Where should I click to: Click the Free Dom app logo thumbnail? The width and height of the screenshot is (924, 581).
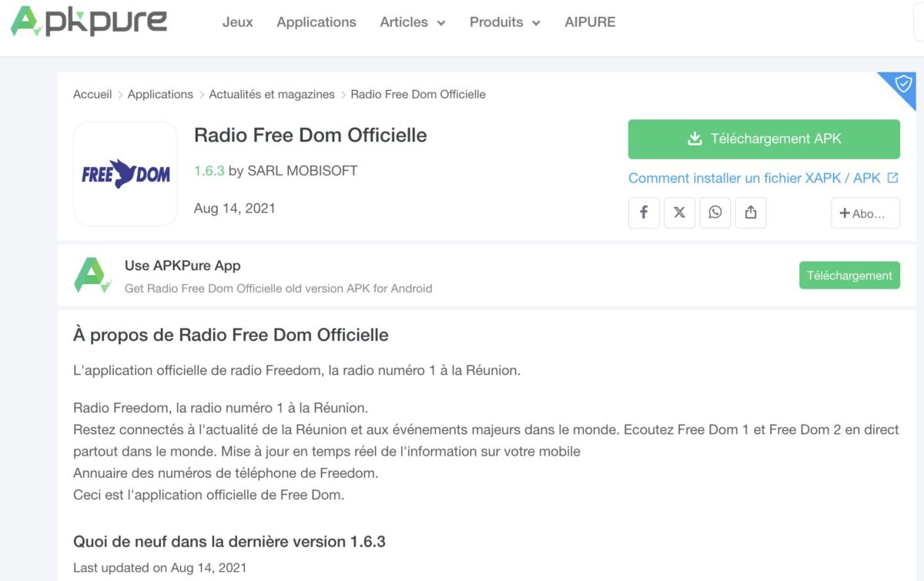(x=126, y=174)
